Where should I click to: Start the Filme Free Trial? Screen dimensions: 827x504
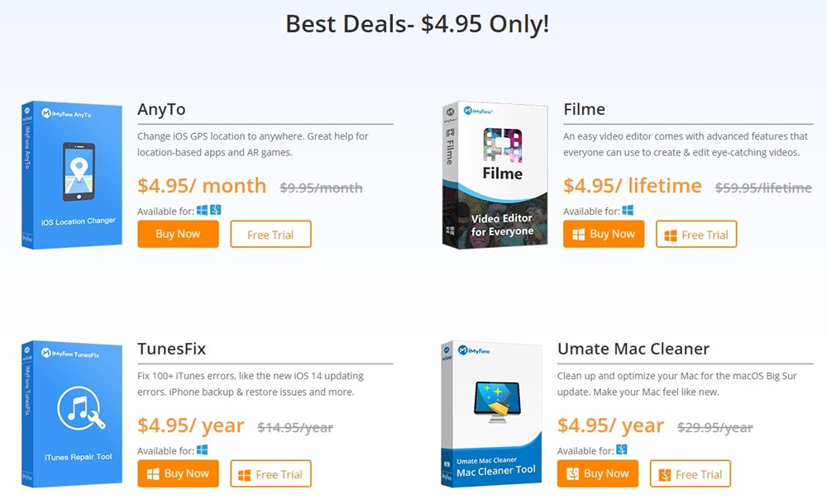coord(696,235)
